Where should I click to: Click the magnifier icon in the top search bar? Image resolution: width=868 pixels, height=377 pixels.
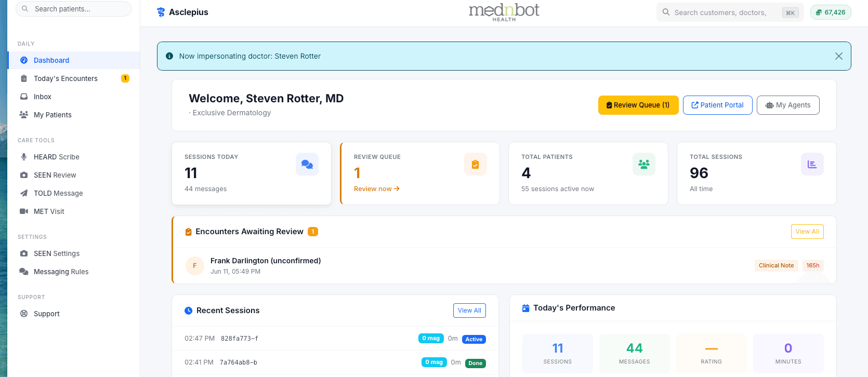click(666, 12)
